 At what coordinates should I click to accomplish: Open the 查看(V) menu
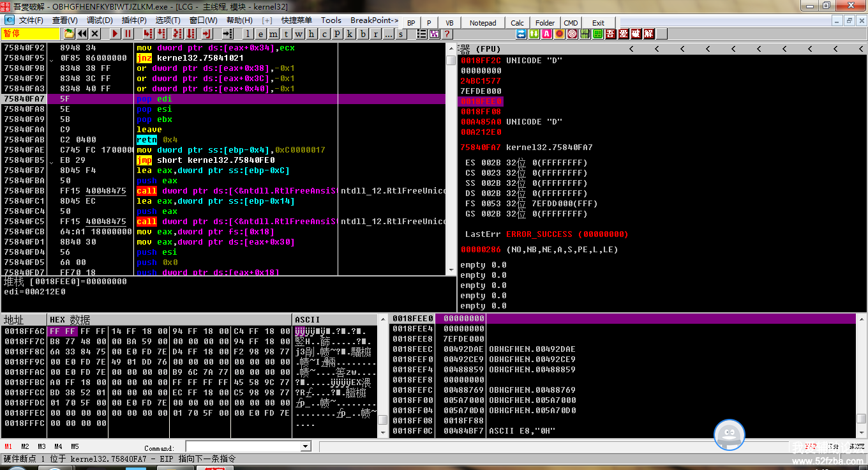pyautogui.click(x=64, y=20)
